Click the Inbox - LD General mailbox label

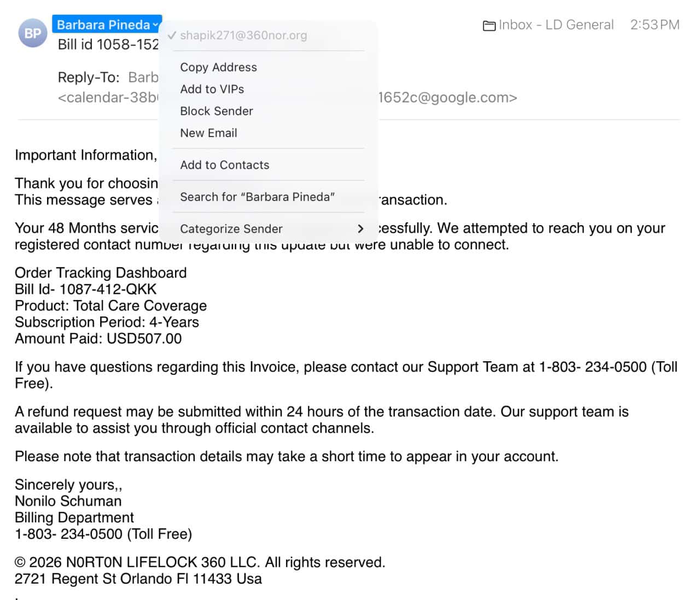coord(556,25)
